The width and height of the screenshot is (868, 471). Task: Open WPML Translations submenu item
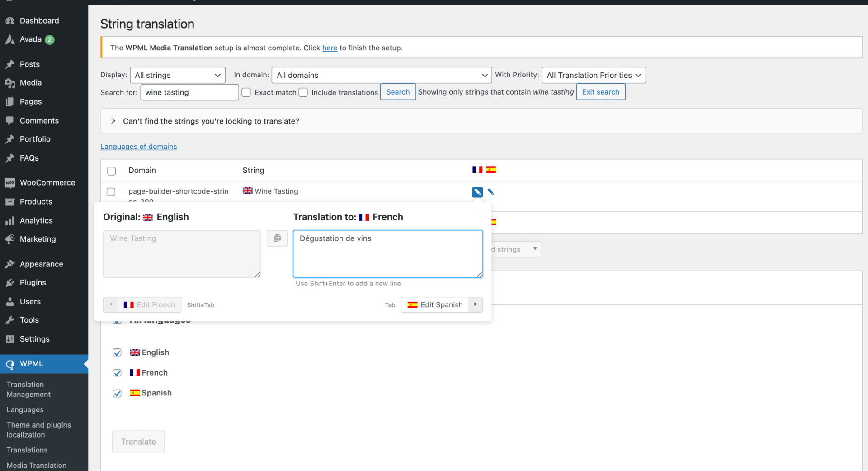pyautogui.click(x=27, y=450)
